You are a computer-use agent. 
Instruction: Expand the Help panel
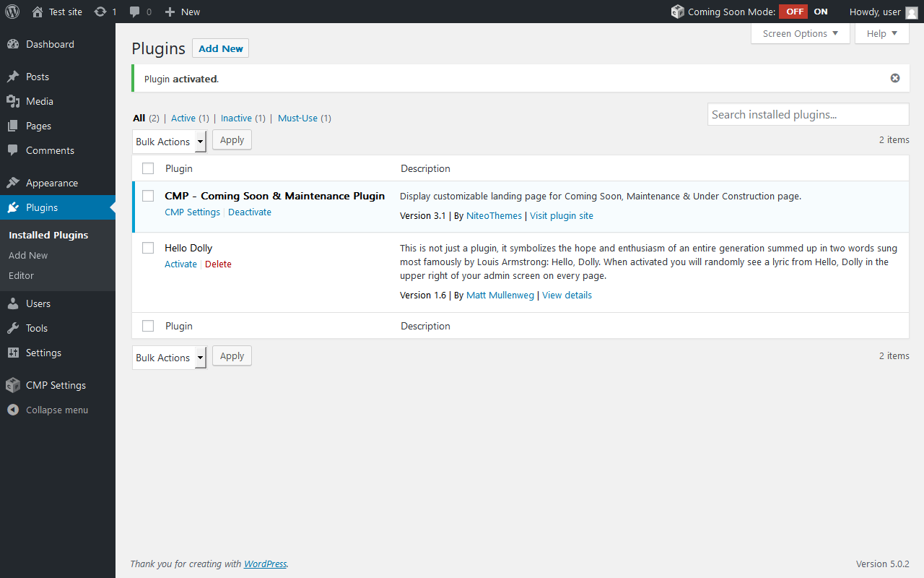coord(882,33)
